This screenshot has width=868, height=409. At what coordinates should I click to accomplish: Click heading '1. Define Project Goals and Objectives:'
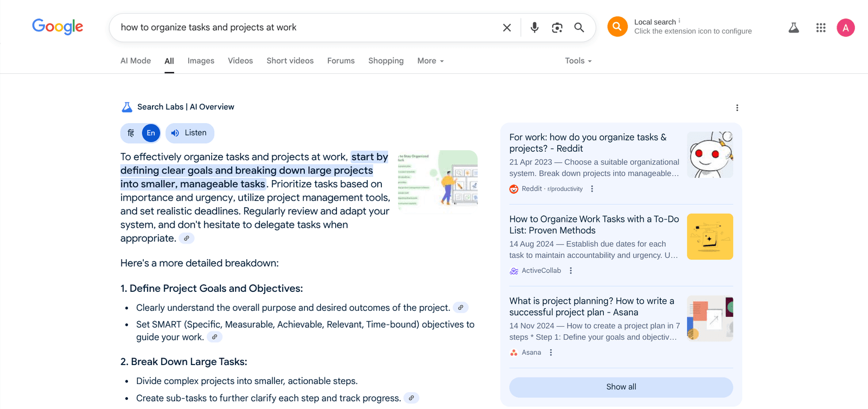(x=212, y=289)
